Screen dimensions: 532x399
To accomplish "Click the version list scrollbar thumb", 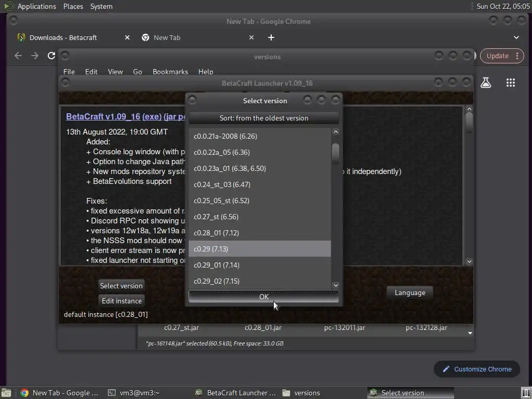I will point(336,152).
